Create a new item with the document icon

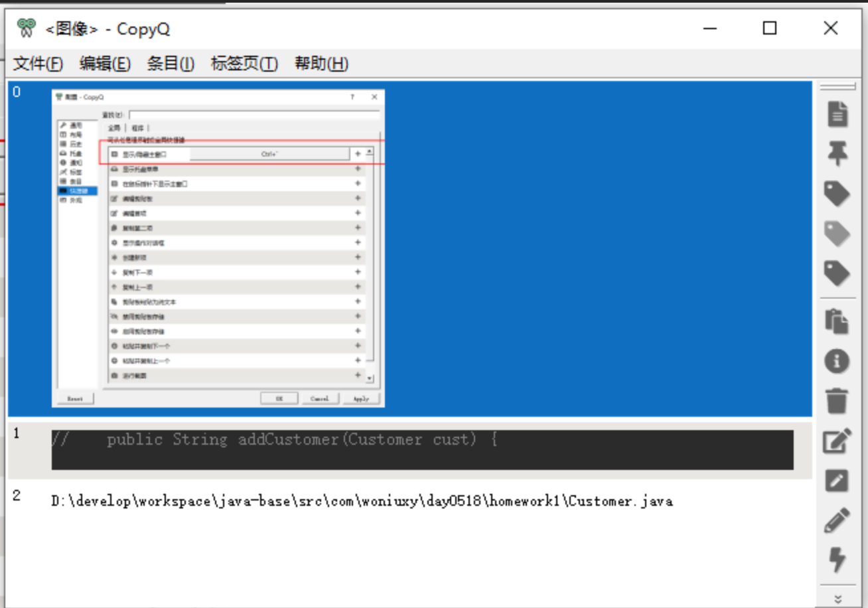837,114
